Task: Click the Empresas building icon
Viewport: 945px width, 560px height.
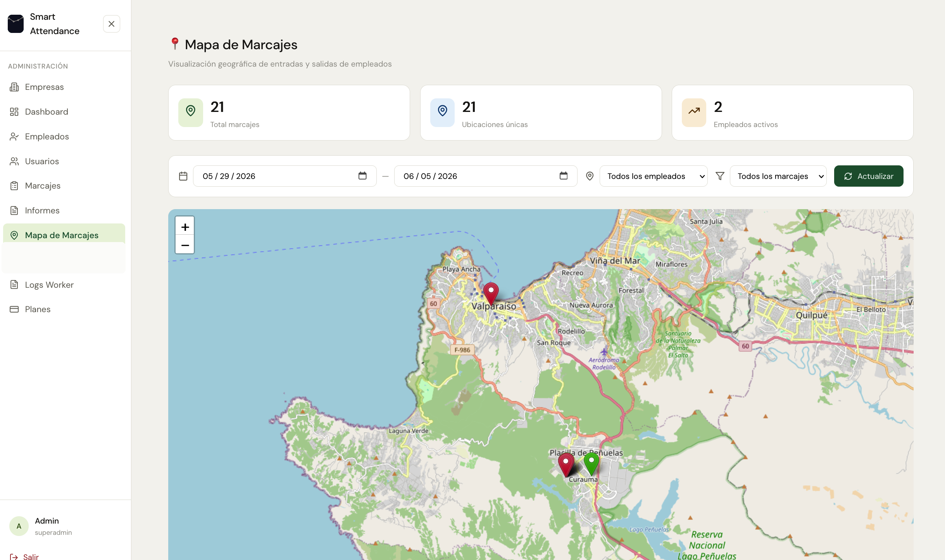Action: pyautogui.click(x=14, y=87)
